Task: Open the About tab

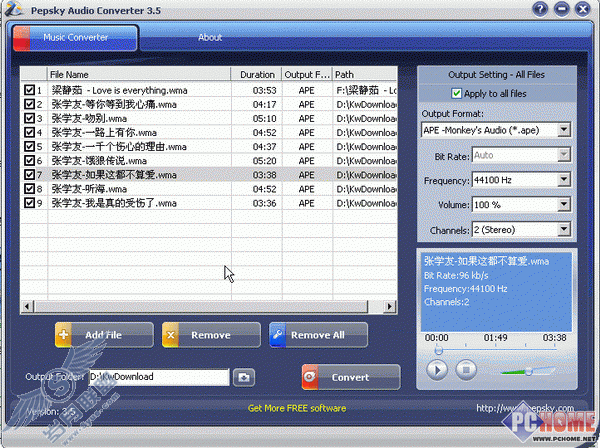Action: (210, 37)
